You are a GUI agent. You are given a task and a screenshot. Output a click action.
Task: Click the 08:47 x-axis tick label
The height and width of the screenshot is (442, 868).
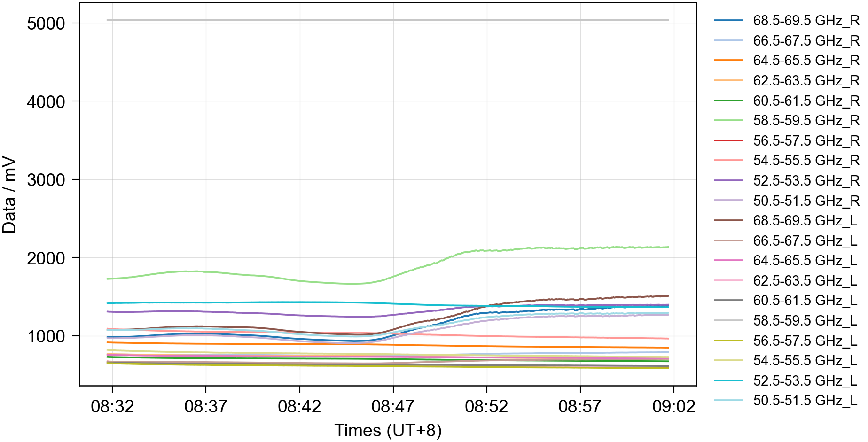(393, 406)
